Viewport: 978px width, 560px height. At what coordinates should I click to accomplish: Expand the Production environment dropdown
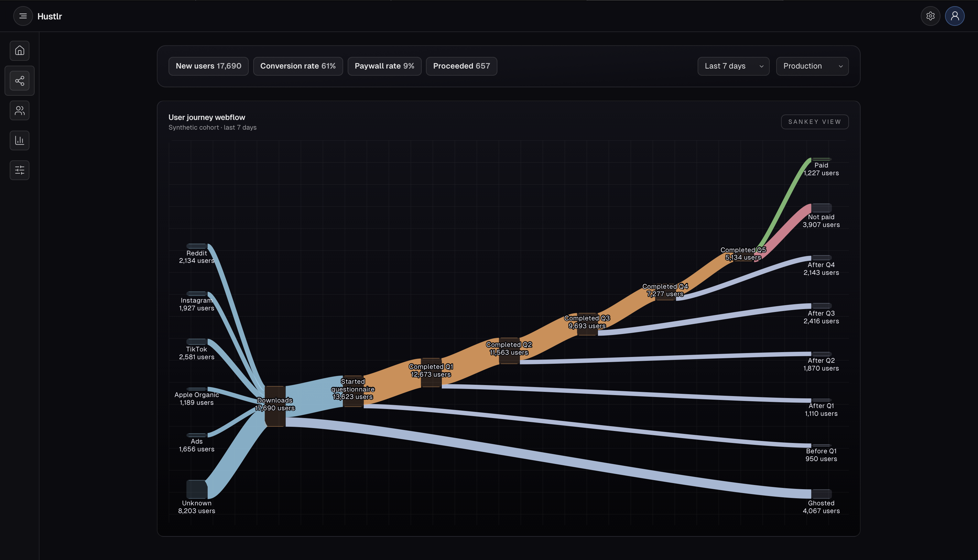point(812,66)
